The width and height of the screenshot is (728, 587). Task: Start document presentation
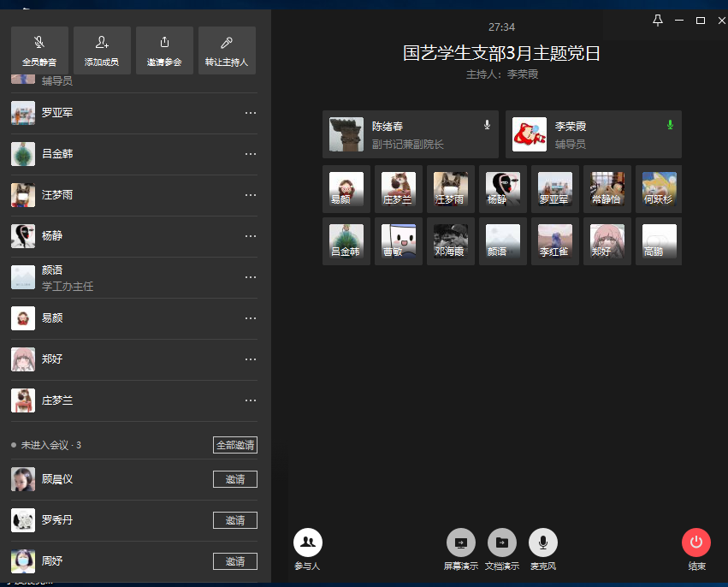(x=501, y=543)
